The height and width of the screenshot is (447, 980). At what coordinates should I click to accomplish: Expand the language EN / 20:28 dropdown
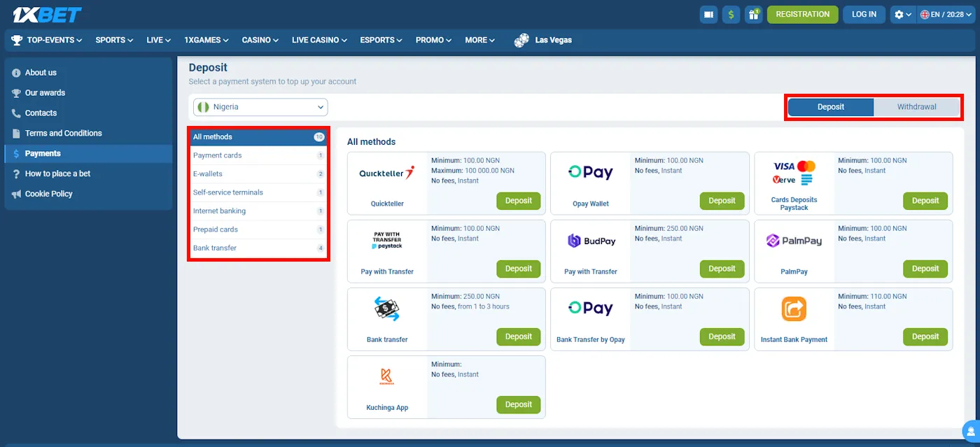(947, 14)
